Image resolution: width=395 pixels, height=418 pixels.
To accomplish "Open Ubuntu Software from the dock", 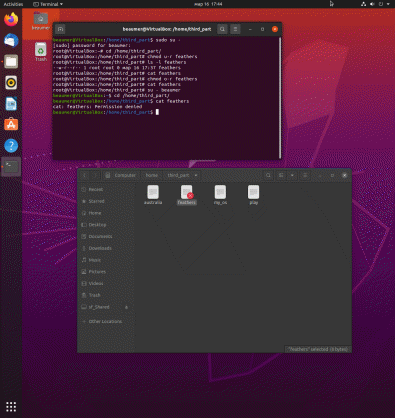I will [x=11, y=125].
